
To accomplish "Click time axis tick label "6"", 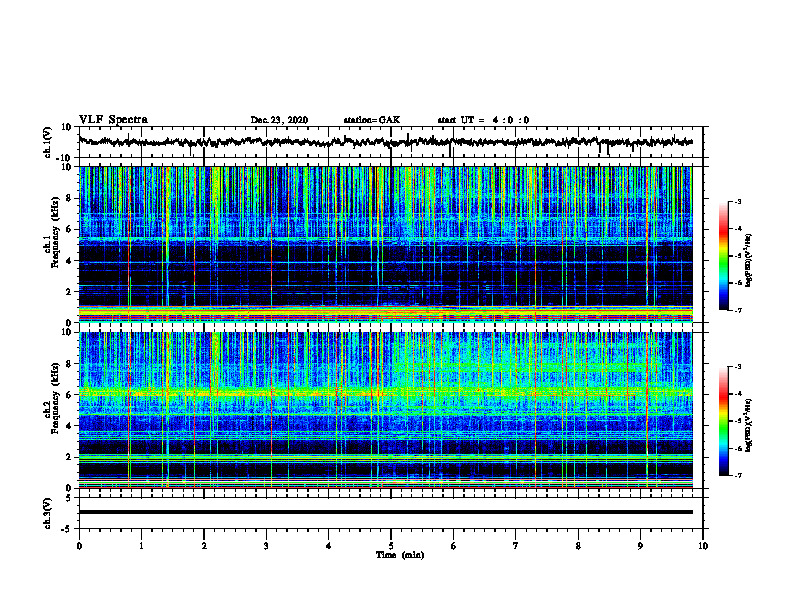I will tap(454, 546).
